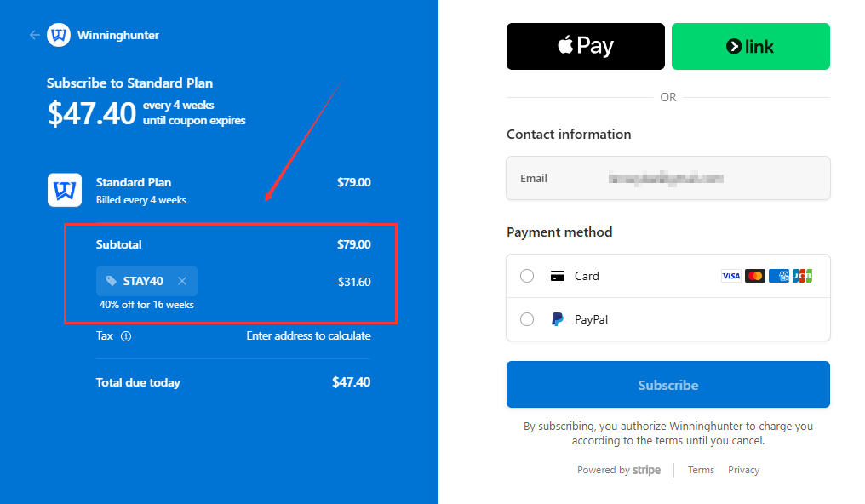The height and width of the screenshot is (504, 865).
Task: Click the back arrow next to Winninghunter
Action: click(x=35, y=35)
